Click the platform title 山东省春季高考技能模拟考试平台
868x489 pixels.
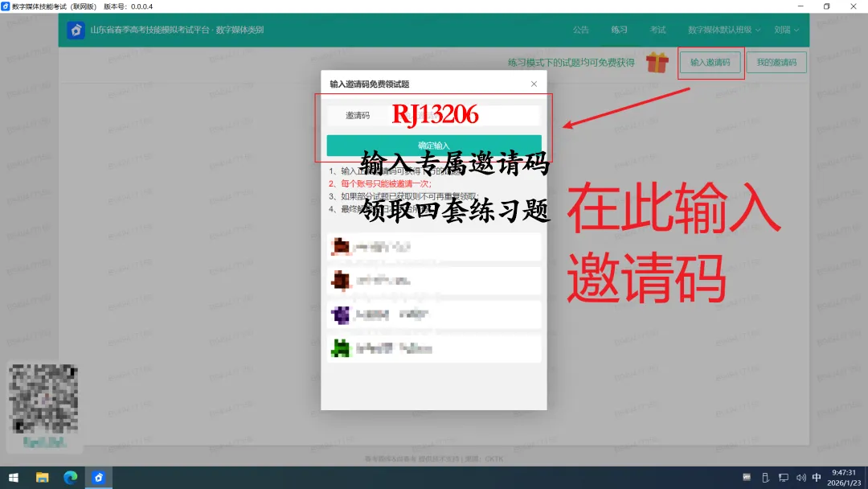tap(150, 30)
